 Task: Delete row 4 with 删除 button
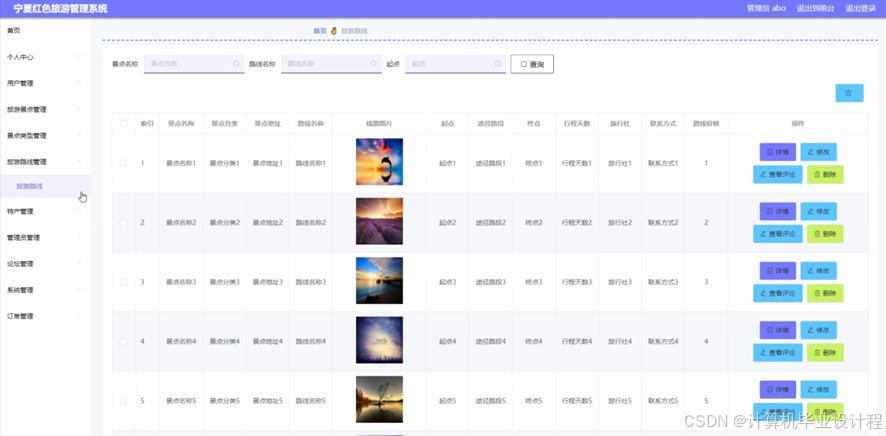point(825,352)
